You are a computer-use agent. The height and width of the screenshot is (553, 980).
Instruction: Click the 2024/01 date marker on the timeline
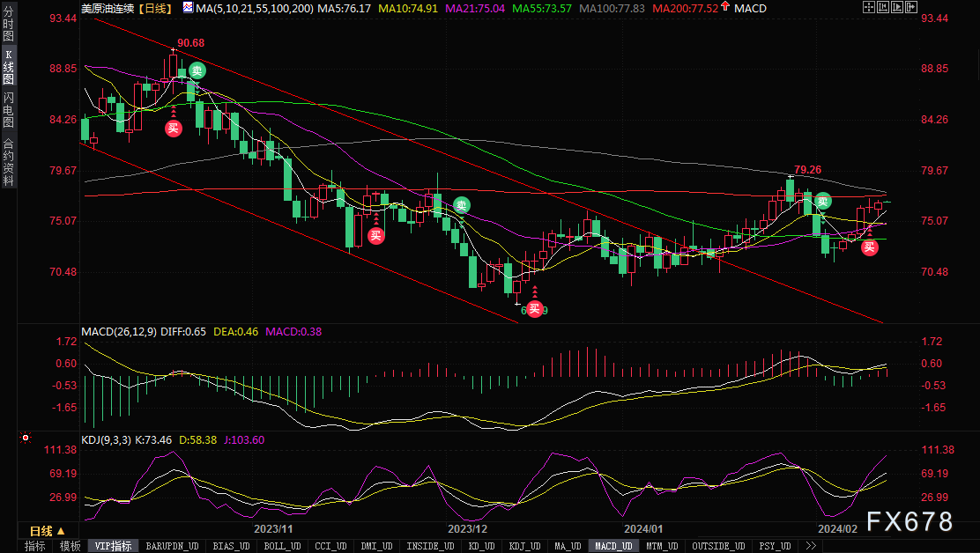coord(643,528)
